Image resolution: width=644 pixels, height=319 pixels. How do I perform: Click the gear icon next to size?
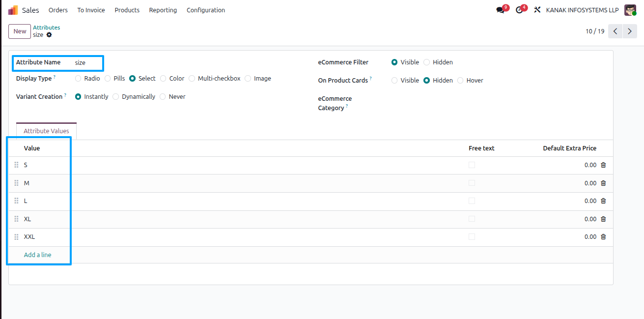[49, 35]
